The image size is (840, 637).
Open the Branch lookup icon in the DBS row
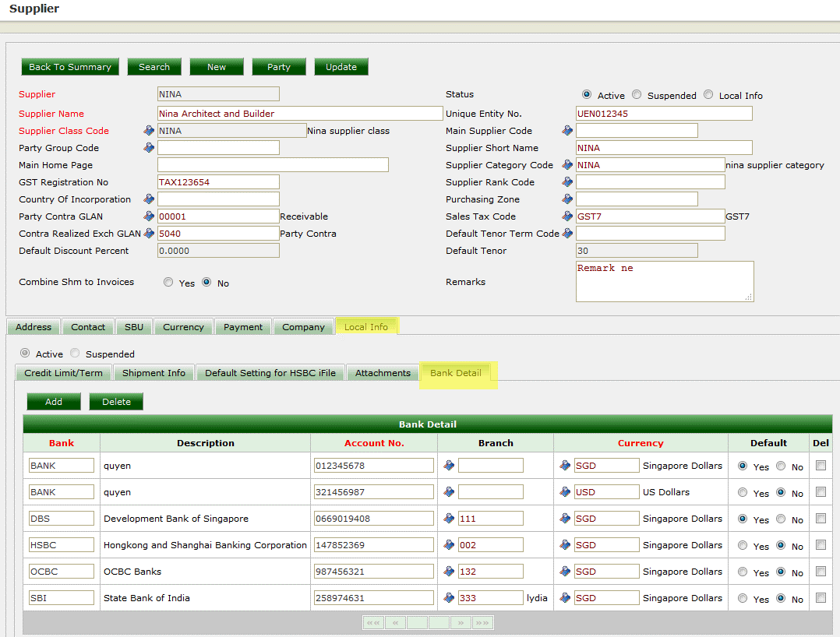pos(450,518)
